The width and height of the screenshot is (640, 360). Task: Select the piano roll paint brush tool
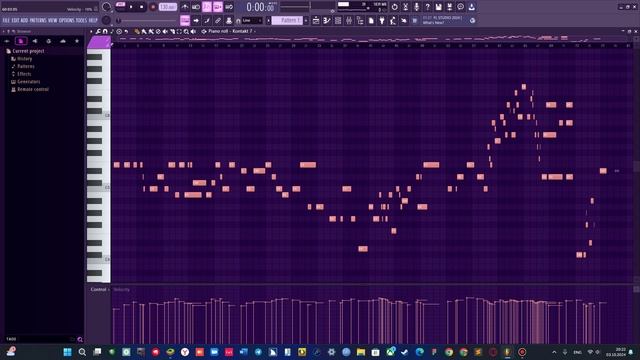pos(144,31)
